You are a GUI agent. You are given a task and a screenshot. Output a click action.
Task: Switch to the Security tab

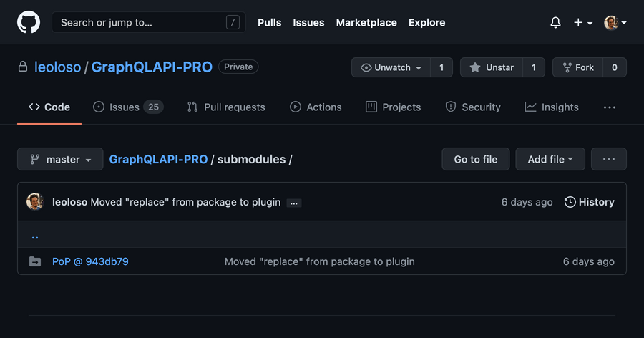(473, 107)
